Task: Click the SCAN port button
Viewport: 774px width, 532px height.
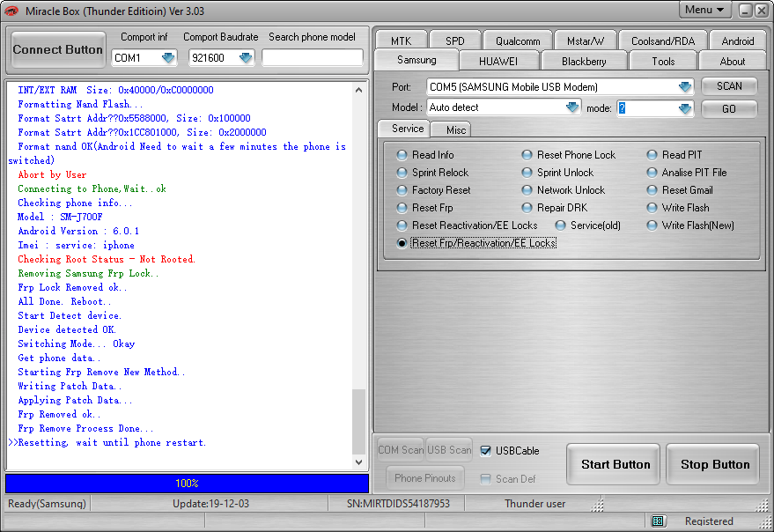Action: [x=729, y=86]
